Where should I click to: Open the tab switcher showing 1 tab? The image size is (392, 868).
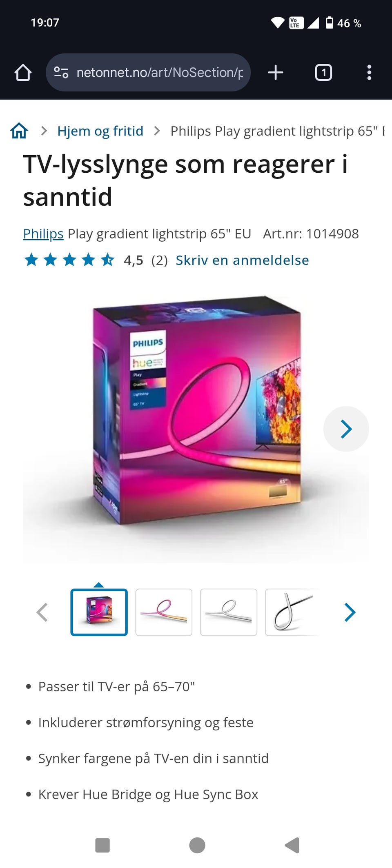pos(323,73)
